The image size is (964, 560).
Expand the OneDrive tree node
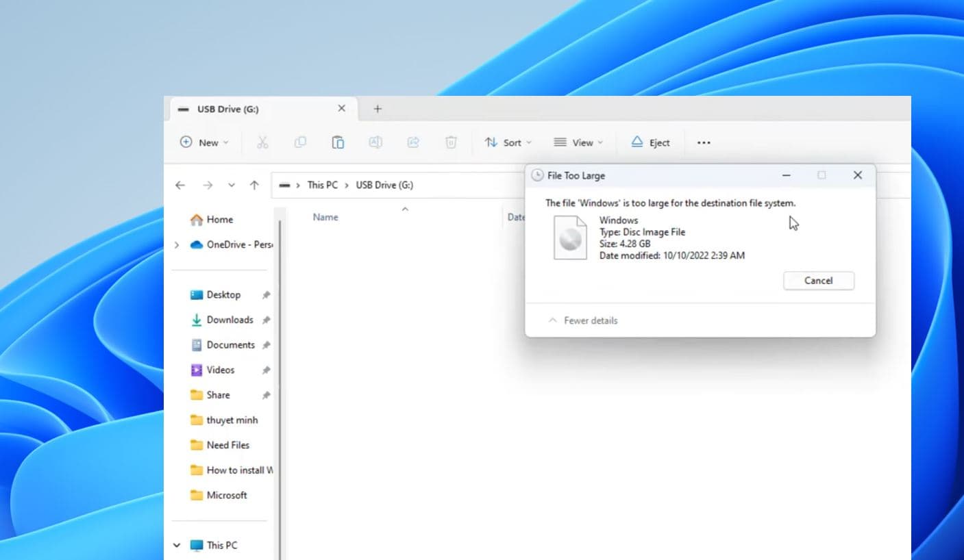tap(177, 244)
